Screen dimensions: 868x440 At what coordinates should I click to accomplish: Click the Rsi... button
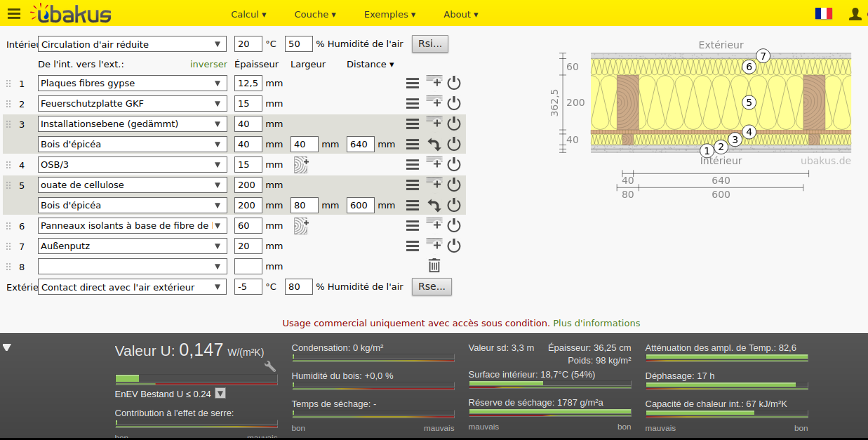(430, 44)
